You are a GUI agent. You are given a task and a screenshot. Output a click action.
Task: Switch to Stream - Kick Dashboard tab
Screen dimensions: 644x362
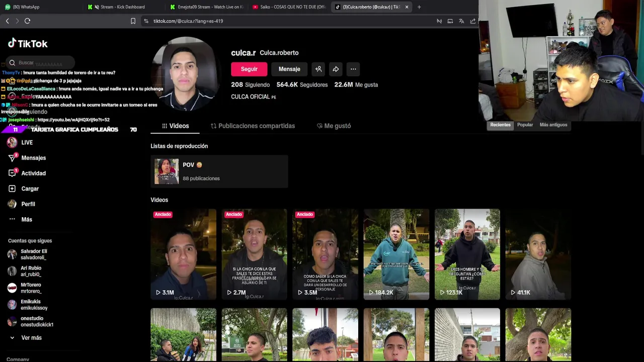pos(122,7)
